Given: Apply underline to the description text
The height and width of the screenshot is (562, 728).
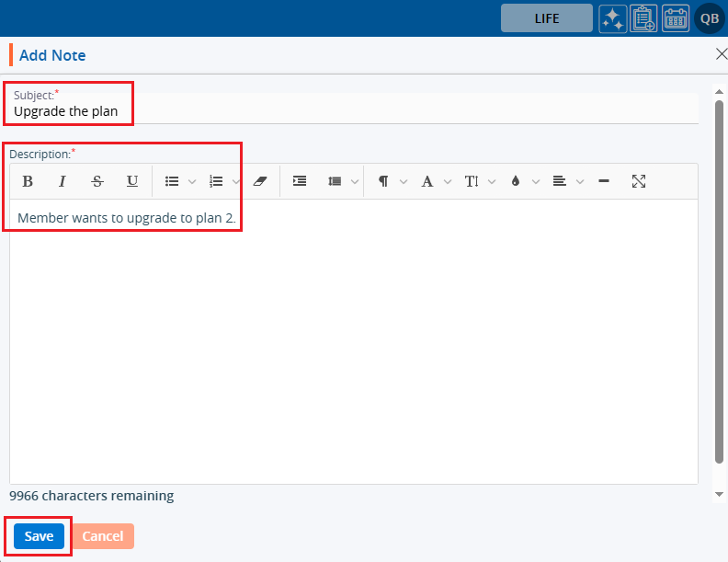Looking at the screenshot, I should point(132,181).
